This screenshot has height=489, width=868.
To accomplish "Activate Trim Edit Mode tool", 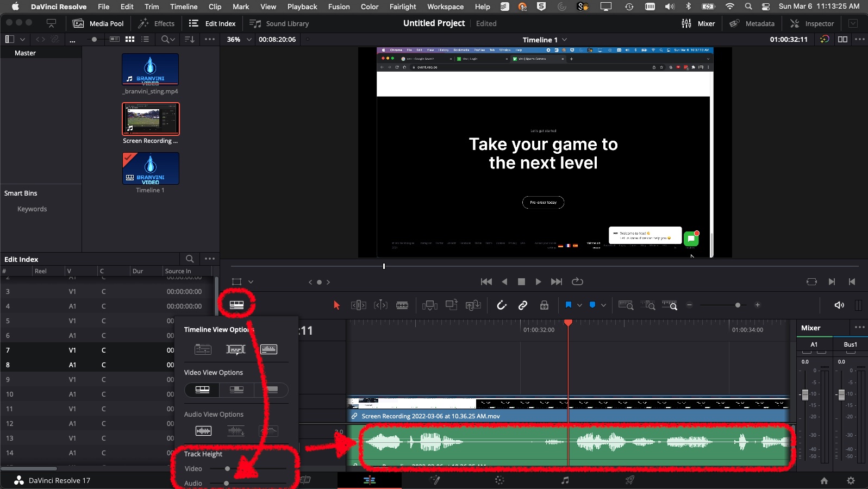I will [359, 305].
